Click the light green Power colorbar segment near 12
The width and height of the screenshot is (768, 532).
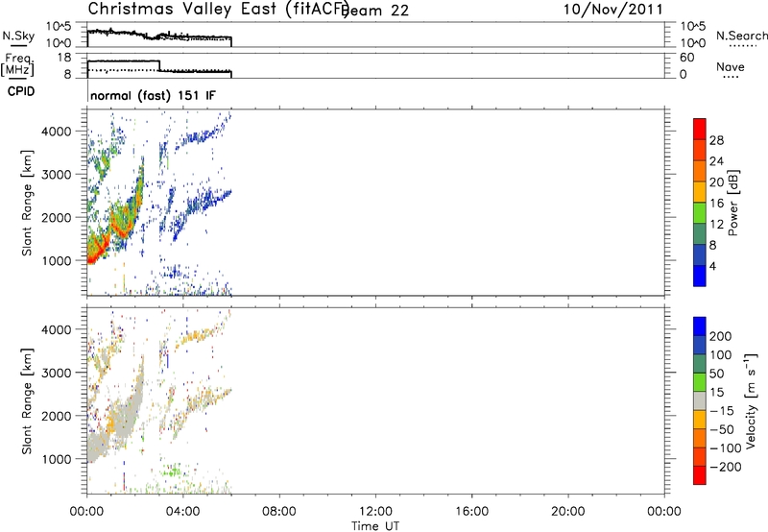[700, 212]
